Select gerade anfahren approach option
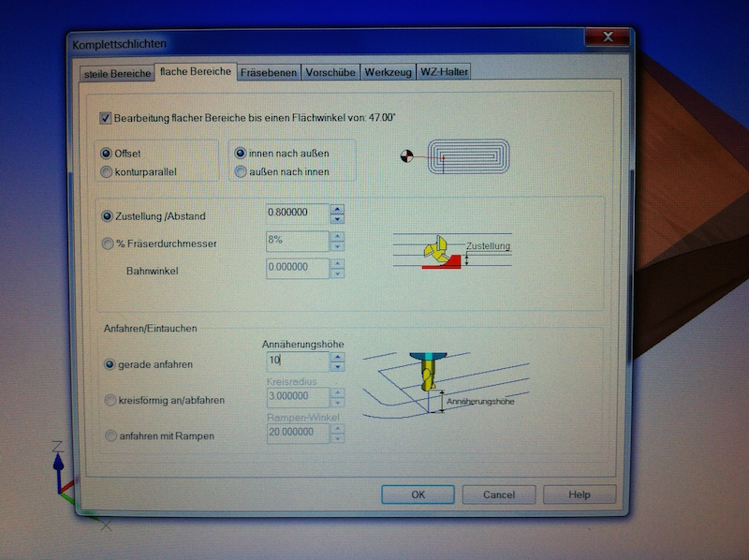 [x=110, y=364]
